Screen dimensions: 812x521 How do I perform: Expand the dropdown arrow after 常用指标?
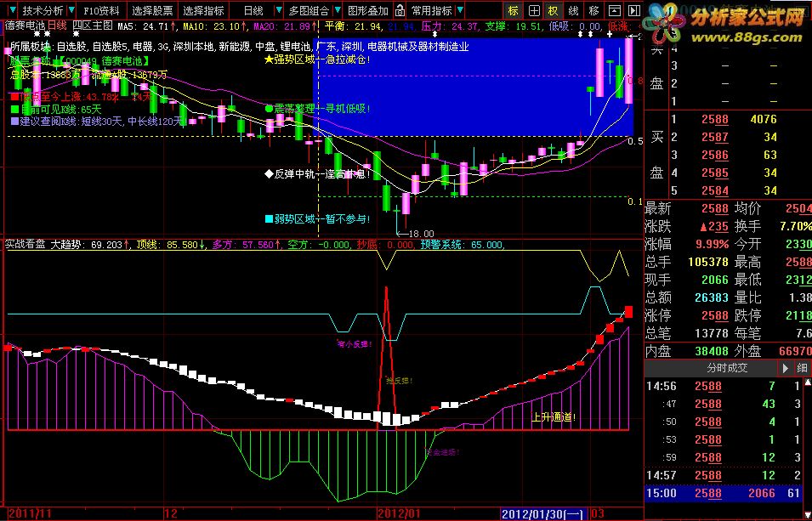coord(460,10)
